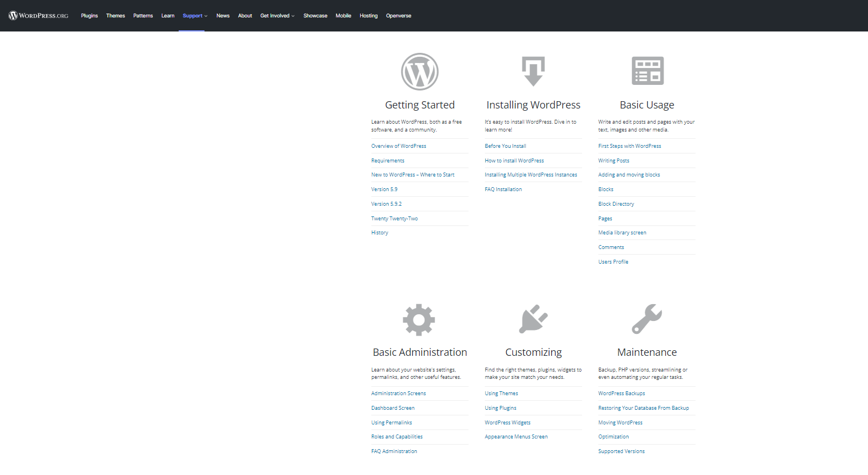Screen dimensions: 868x475
Task: Open the About menu item
Action: (x=245, y=16)
